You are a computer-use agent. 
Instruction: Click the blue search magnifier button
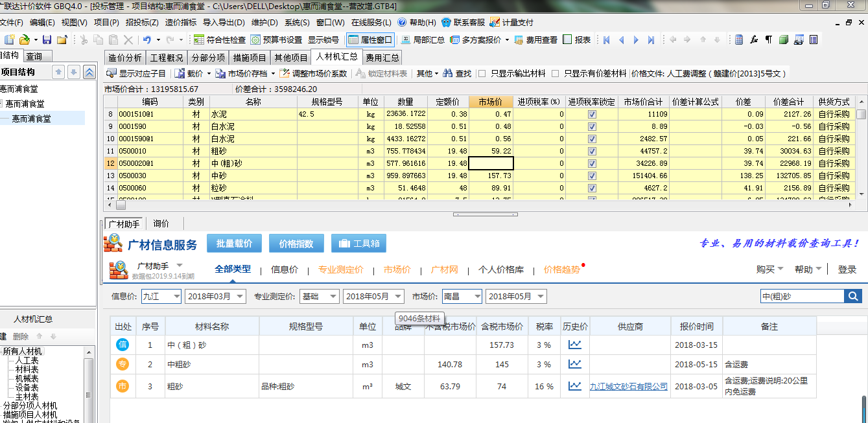coord(852,296)
